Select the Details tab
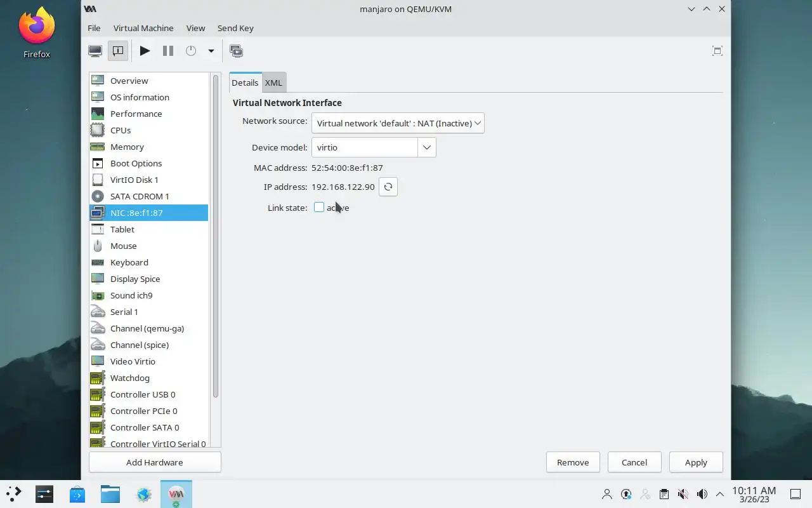This screenshot has width=812, height=508. (x=245, y=83)
